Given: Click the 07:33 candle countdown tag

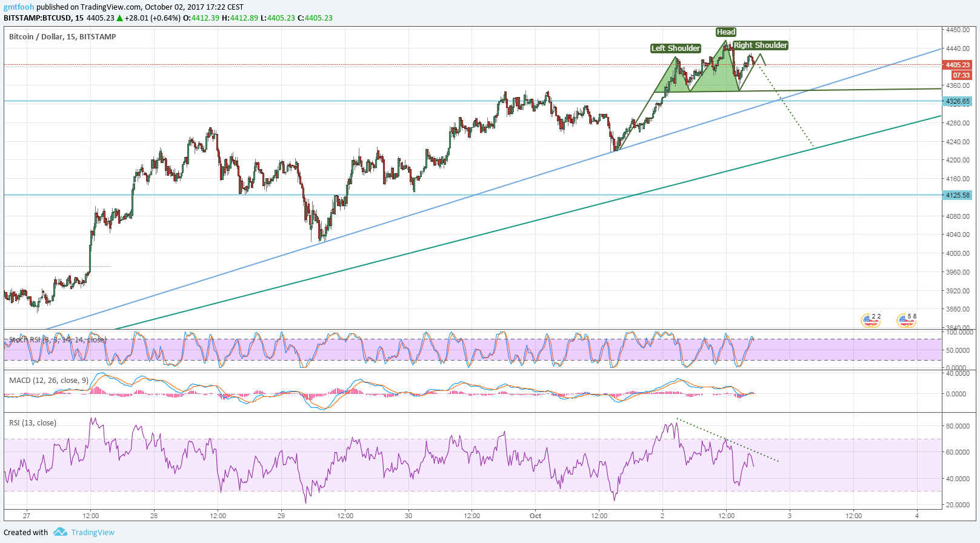Looking at the screenshot, I should [961, 75].
